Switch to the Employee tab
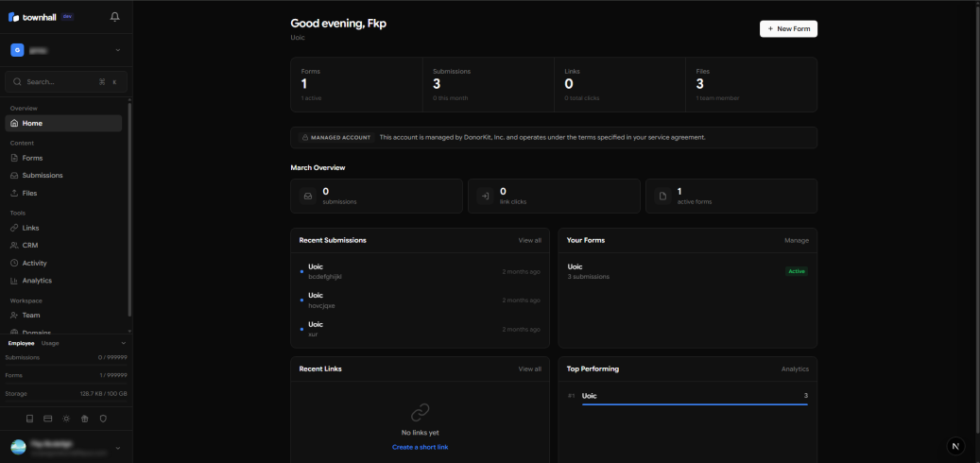 coord(21,343)
